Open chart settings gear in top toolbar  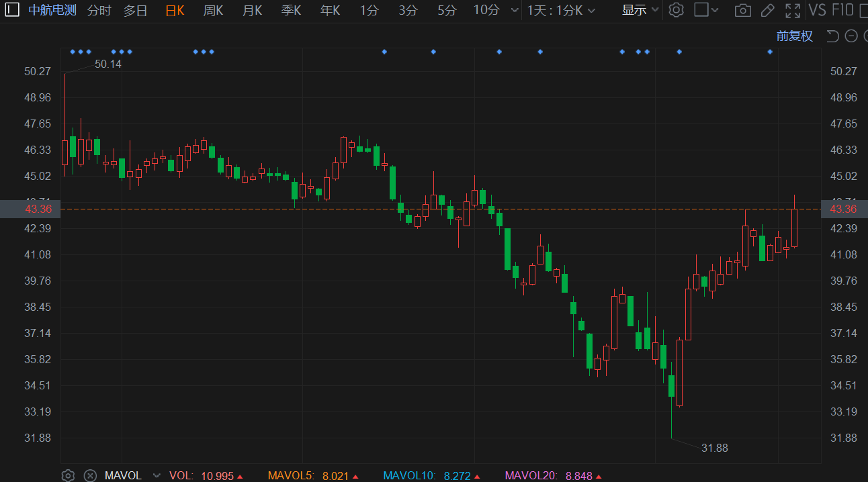pyautogui.click(x=677, y=10)
